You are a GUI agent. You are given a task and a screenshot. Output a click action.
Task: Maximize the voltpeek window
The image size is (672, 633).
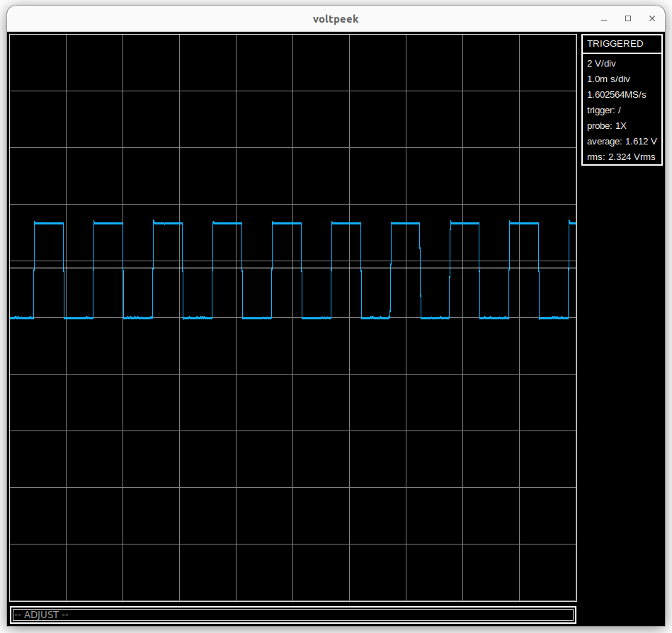coord(627,18)
